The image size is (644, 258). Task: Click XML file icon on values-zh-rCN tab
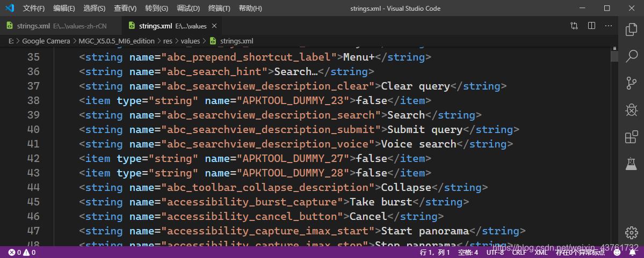pyautogui.click(x=10, y=26)
